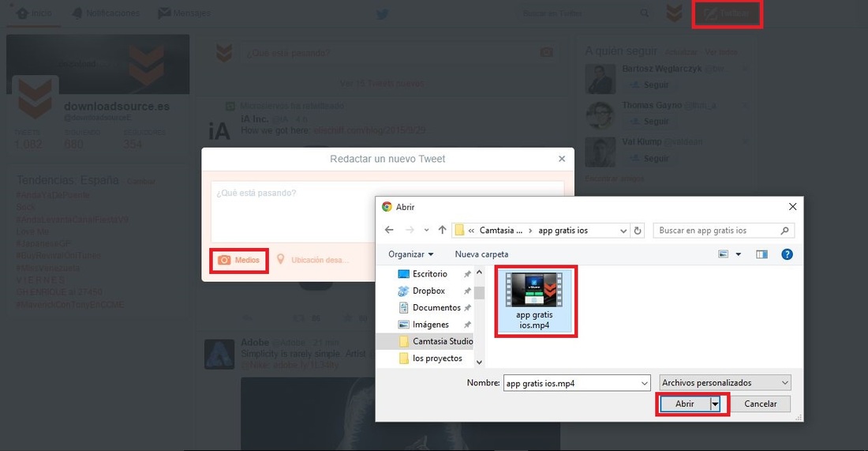
Task: Open the Archivos personalizados file type dropdown
Action: (725, 383)
